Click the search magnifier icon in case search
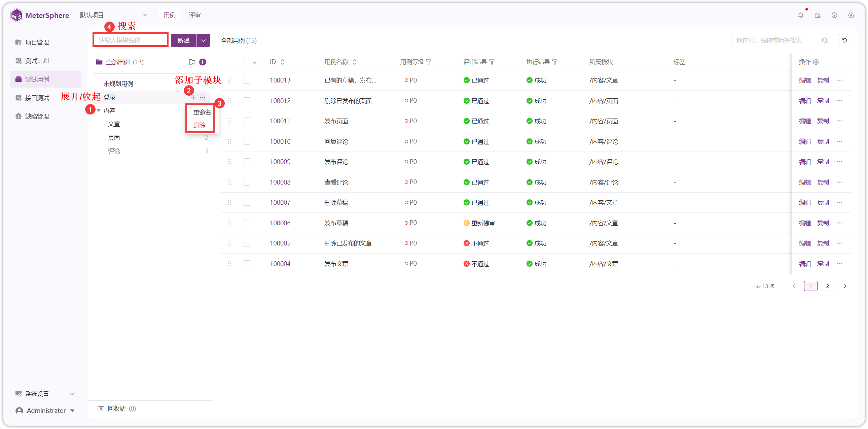This screenshot has width=868, height=429. [x=825, y=40]
